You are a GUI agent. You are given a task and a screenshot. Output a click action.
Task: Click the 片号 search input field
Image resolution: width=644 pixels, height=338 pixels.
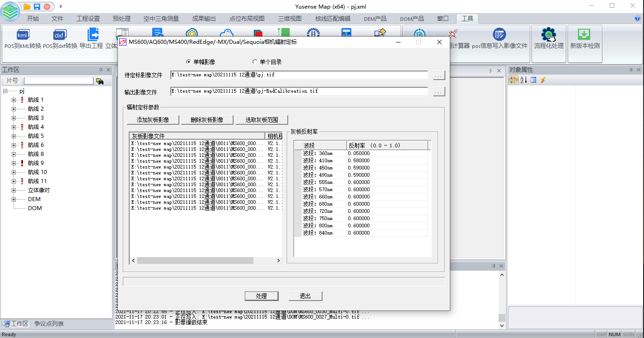click(x=59, y=81)
